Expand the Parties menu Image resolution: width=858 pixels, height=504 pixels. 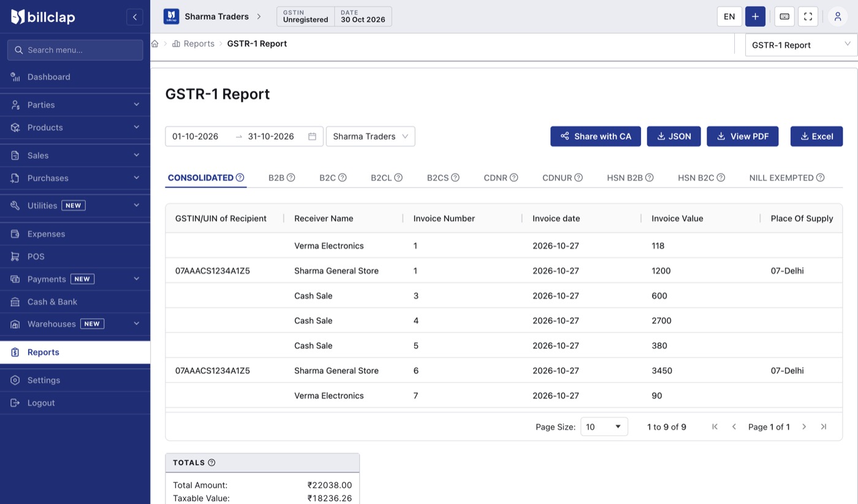pyautogui.click(x=75, y=105)
